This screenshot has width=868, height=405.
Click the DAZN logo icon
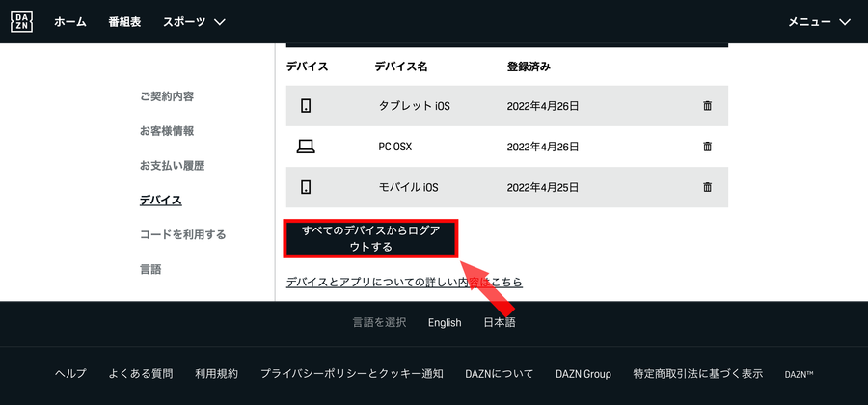click(21, 21)
